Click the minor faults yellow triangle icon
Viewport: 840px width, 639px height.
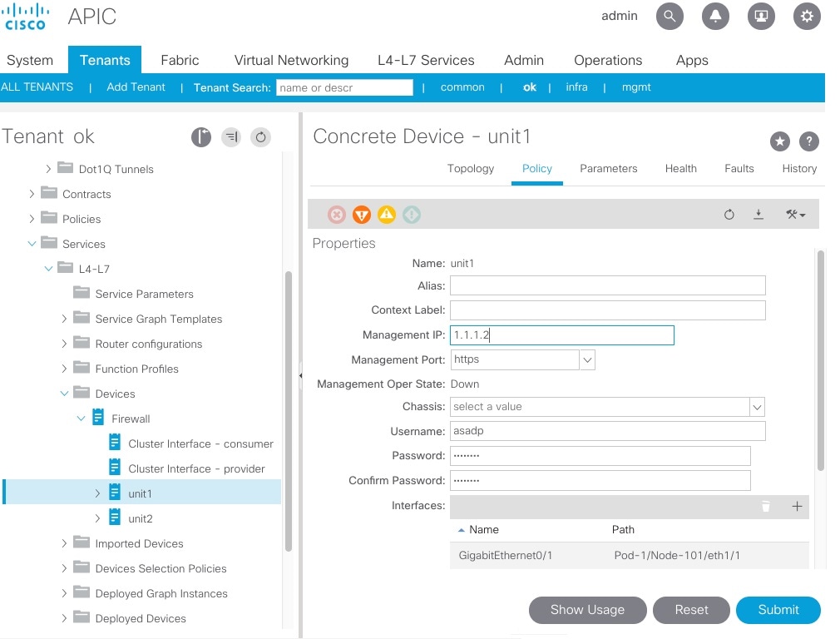386,215
